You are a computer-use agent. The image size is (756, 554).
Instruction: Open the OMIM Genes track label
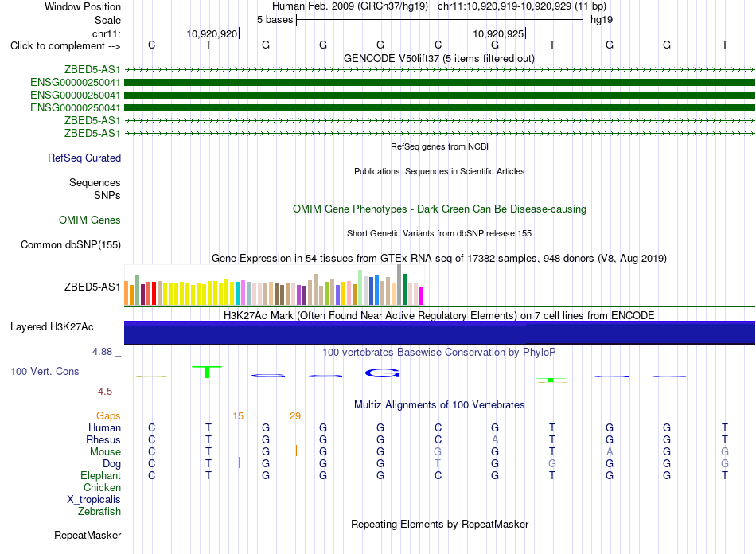[90, 220]
